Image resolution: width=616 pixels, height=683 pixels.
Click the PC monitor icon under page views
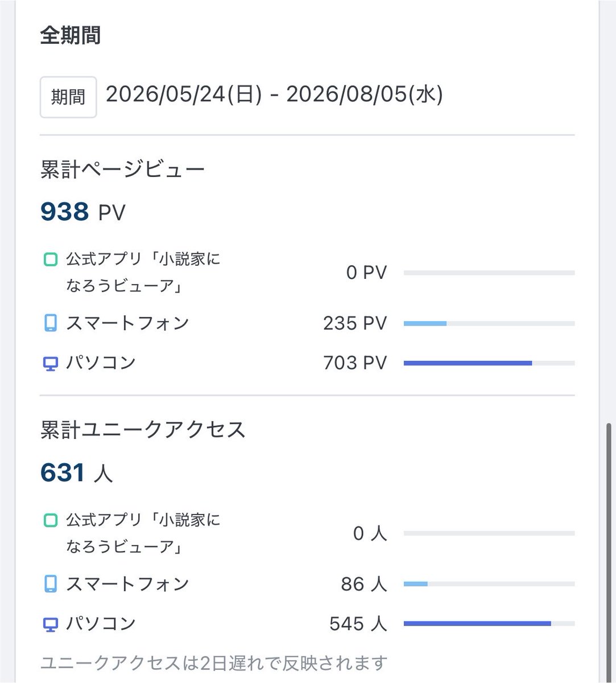point(51,364)
